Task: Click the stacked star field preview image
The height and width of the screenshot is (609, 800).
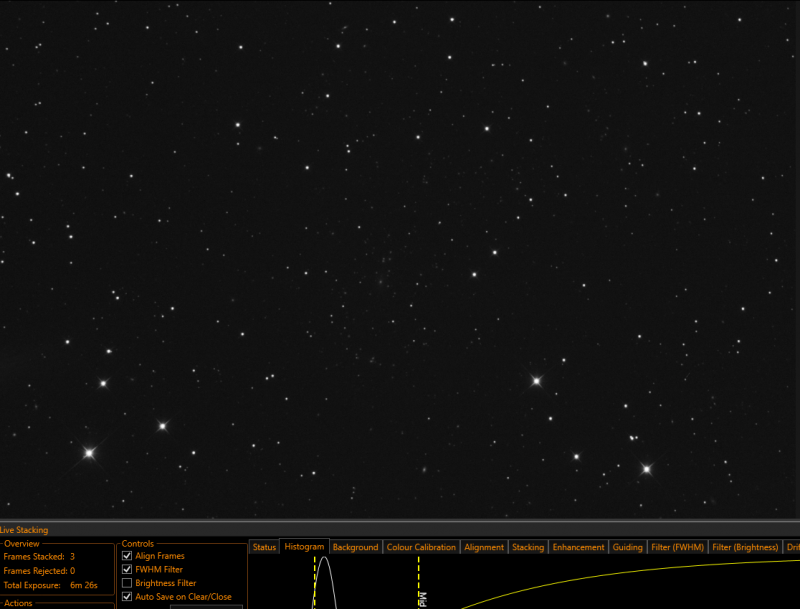Action: click(400, 259)
